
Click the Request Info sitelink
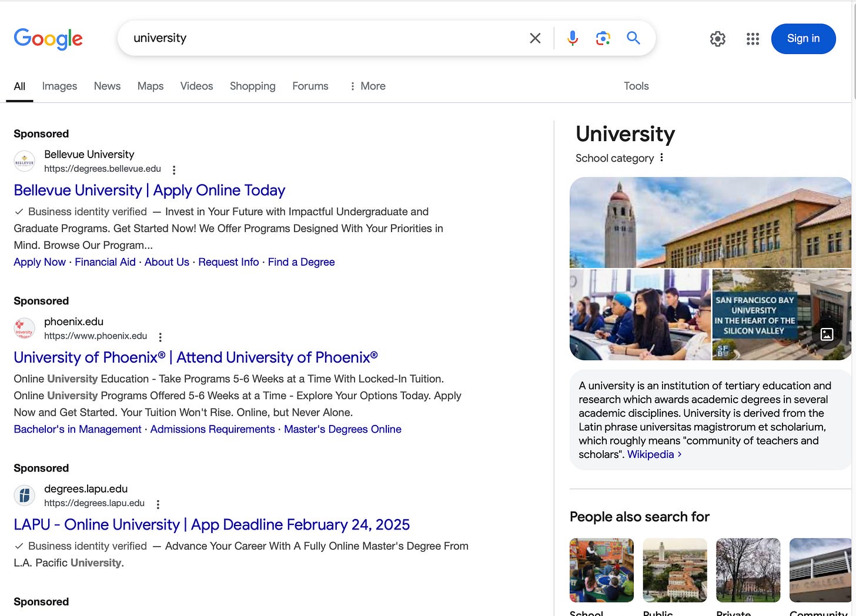click(x=229, y=262)
